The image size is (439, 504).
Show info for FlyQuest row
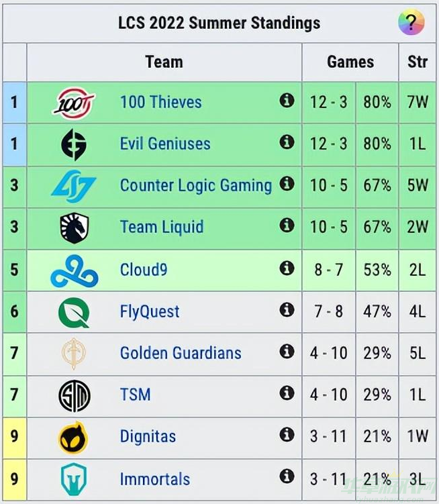click(287, 310)
